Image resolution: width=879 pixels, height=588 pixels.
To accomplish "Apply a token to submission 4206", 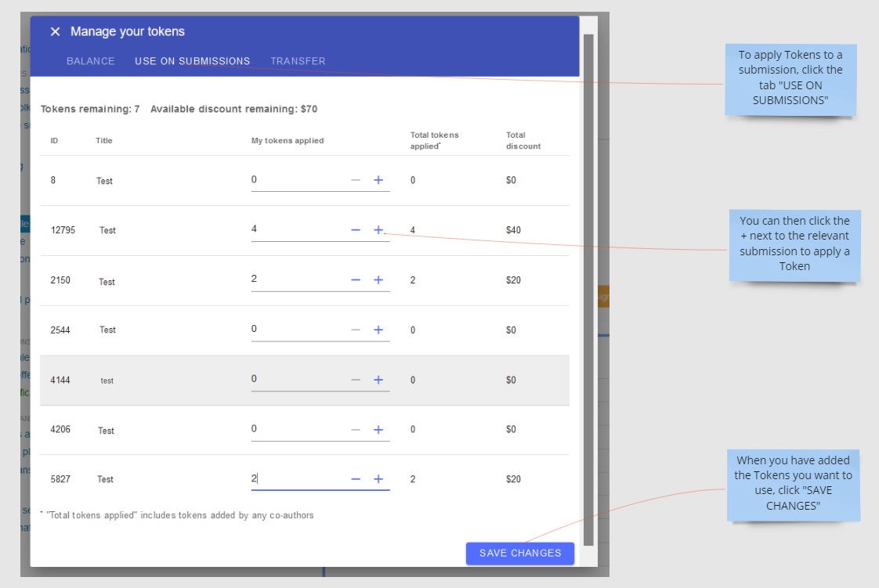I will [378, 430].
